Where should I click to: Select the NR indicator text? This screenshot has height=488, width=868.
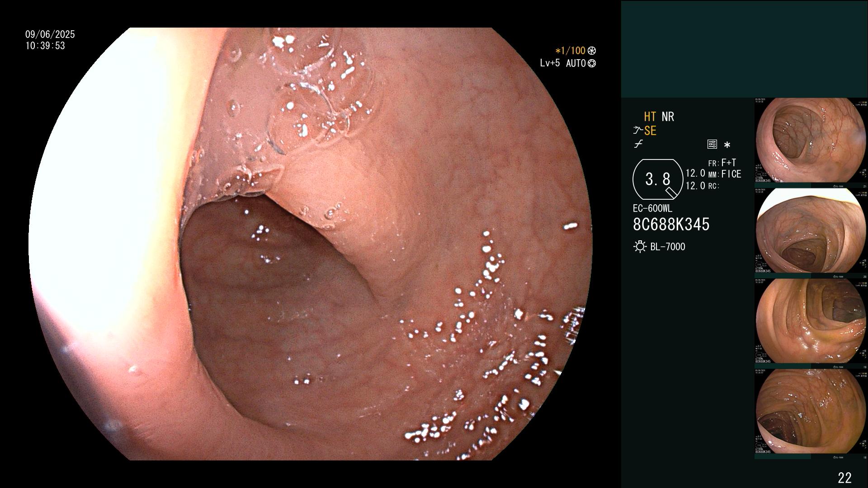[x=668, y=117]
